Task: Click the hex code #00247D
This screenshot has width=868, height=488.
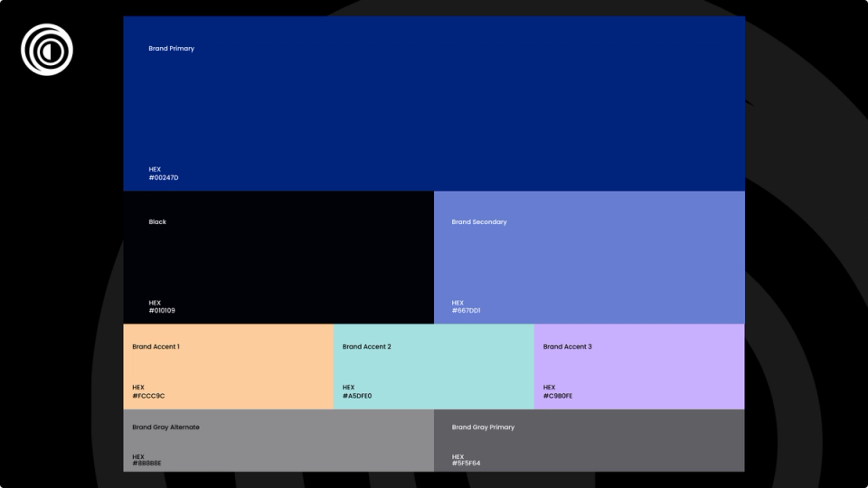Action: tap(164, 178)
